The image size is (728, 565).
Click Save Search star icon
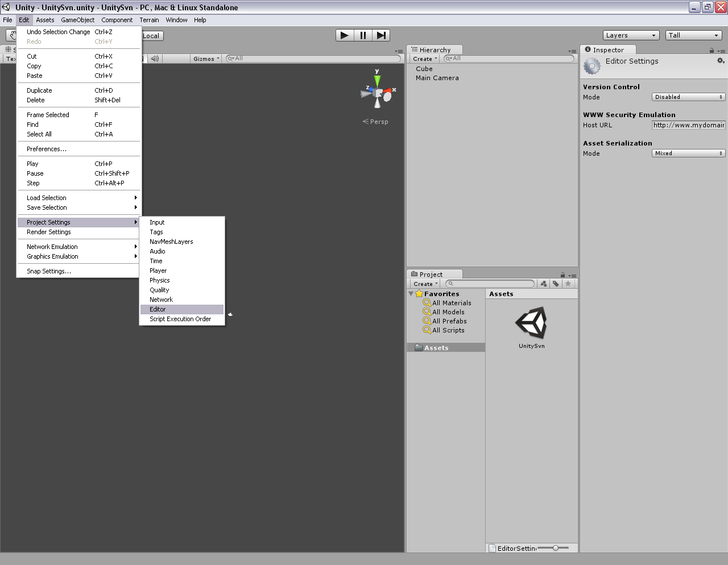point(568,284)
